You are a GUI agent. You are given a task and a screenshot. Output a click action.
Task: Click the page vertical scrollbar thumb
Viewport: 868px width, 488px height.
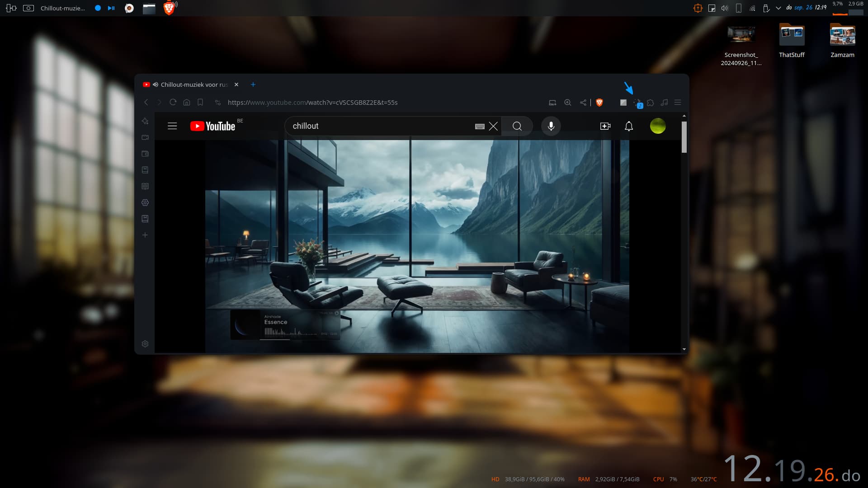click(684, 137)
